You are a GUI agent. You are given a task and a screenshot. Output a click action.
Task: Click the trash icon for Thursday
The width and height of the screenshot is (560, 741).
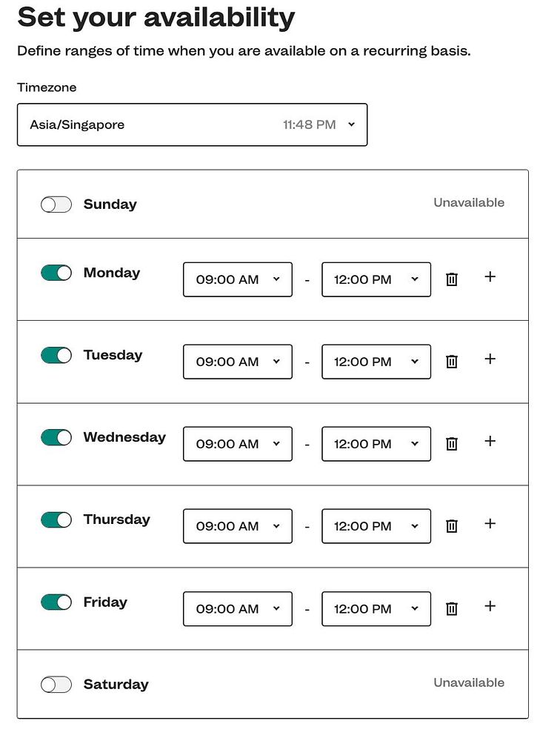[x=452, y=526]
